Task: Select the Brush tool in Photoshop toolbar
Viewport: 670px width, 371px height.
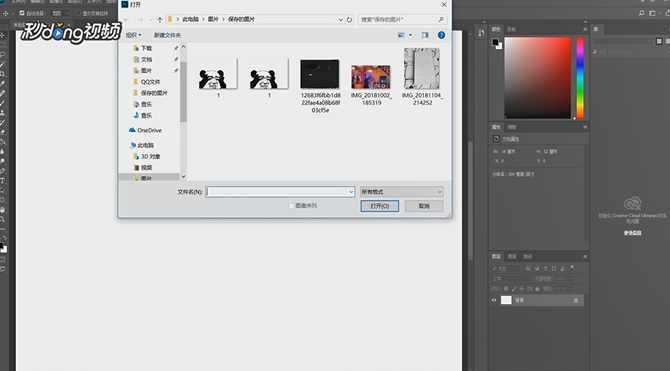Action: pyautogui.click(x=3, y=103)
